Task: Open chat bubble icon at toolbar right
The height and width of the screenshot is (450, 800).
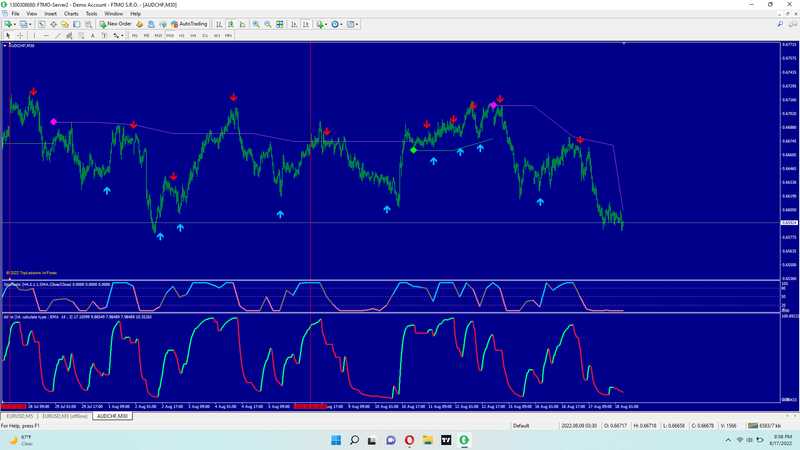Action: (793, 24)
